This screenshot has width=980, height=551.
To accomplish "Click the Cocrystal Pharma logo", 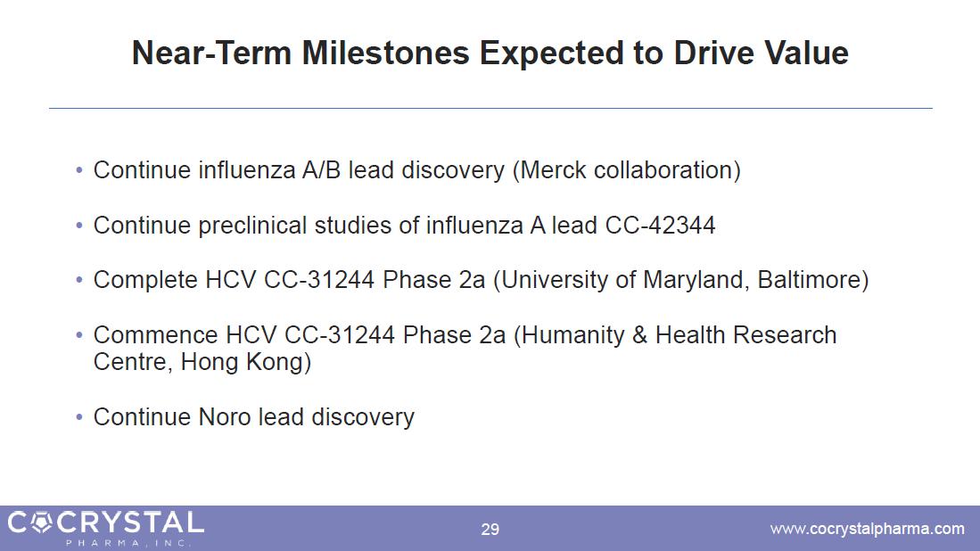I will tap(105, 529).
